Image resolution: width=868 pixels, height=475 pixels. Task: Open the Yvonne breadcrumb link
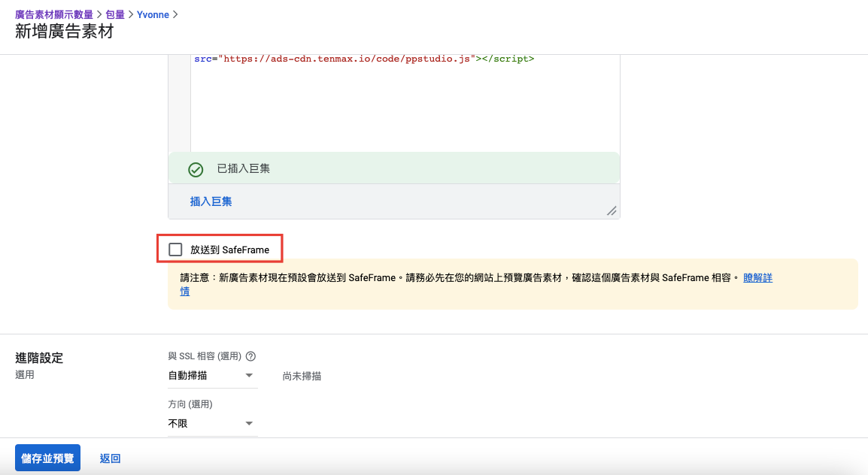153,14
